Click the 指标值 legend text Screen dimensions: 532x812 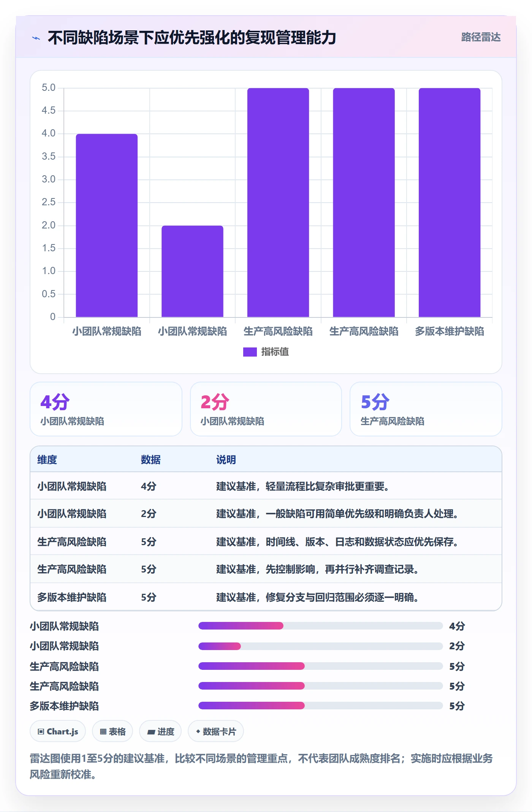click(275, 352)
